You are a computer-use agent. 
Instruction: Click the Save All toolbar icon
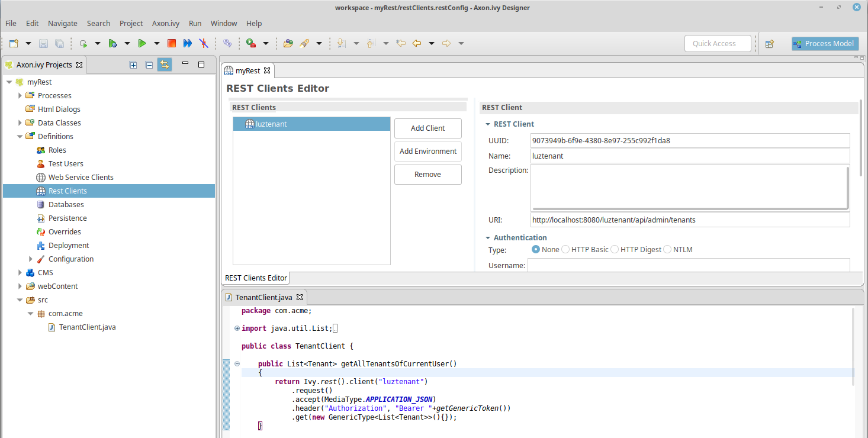tap(59, 43)
